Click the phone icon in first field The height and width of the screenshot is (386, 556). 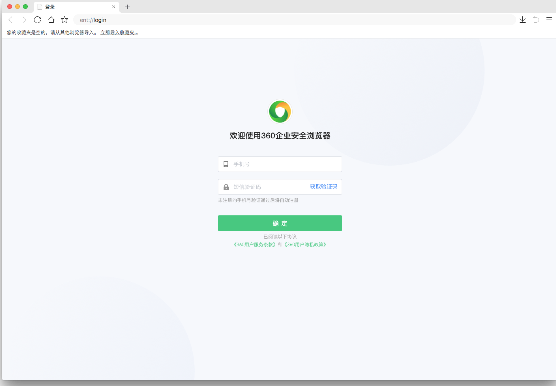226,164
